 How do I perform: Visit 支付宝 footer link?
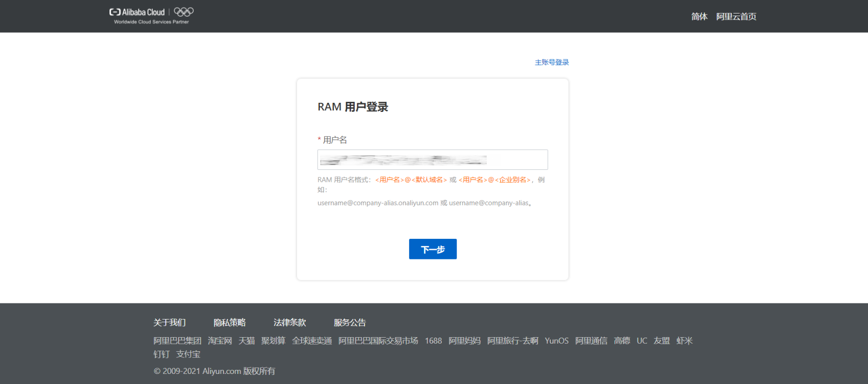(x=188, y=354)
